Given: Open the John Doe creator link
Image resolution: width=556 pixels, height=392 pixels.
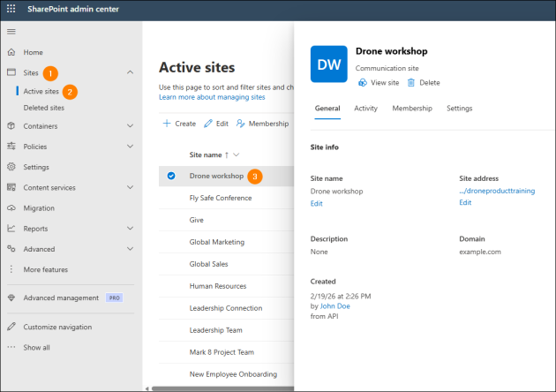Looking at the screenshot, I should coord(334,305).
